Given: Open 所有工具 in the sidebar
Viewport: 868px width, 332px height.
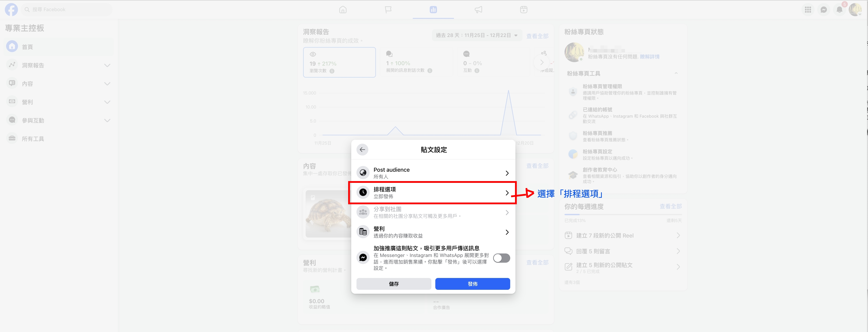Looking at the screenshot, I should [x=59, y=139].
